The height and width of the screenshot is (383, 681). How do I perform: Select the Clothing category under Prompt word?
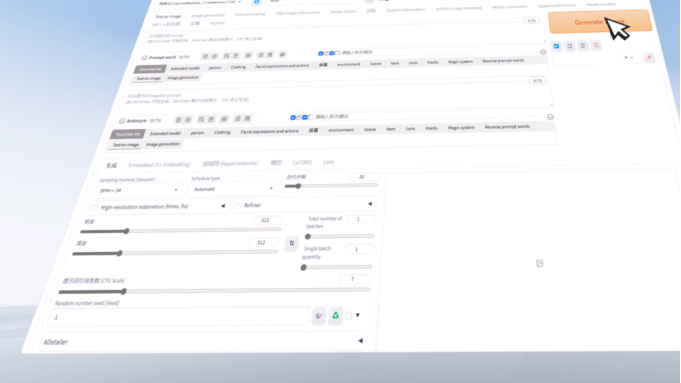[x=238, y=67]
